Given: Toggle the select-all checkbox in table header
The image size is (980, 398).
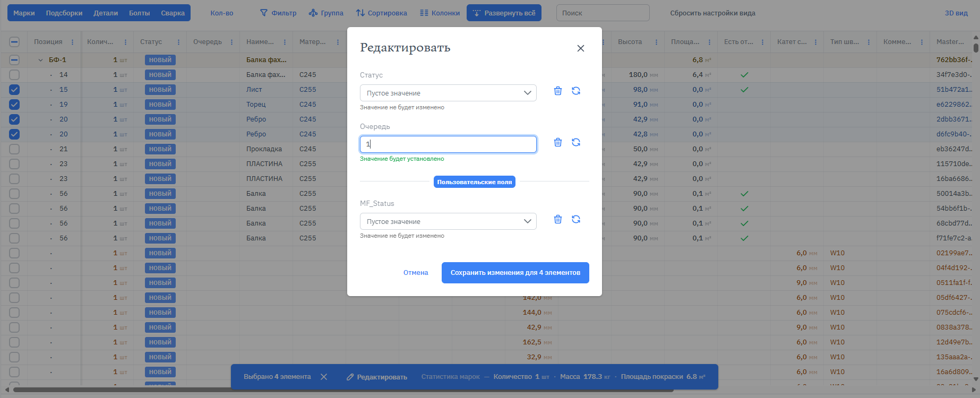Looking at the screenshot, I should (14, 42).
